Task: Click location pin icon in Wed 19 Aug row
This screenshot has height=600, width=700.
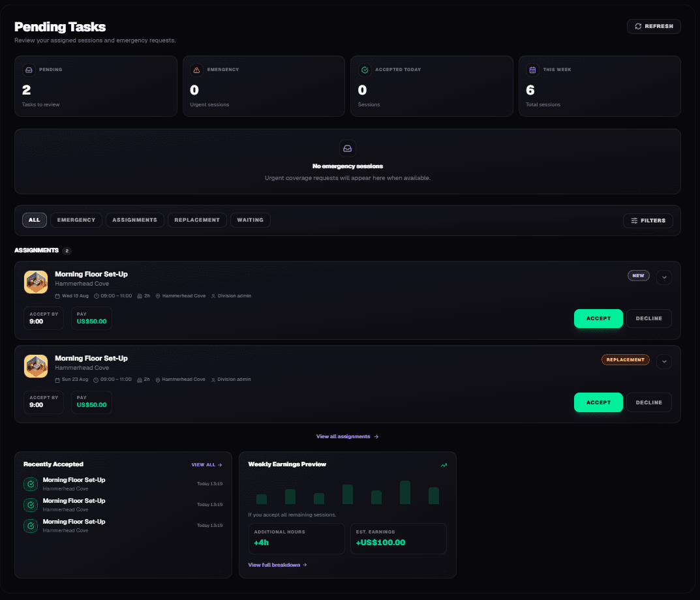Action: 158,296
